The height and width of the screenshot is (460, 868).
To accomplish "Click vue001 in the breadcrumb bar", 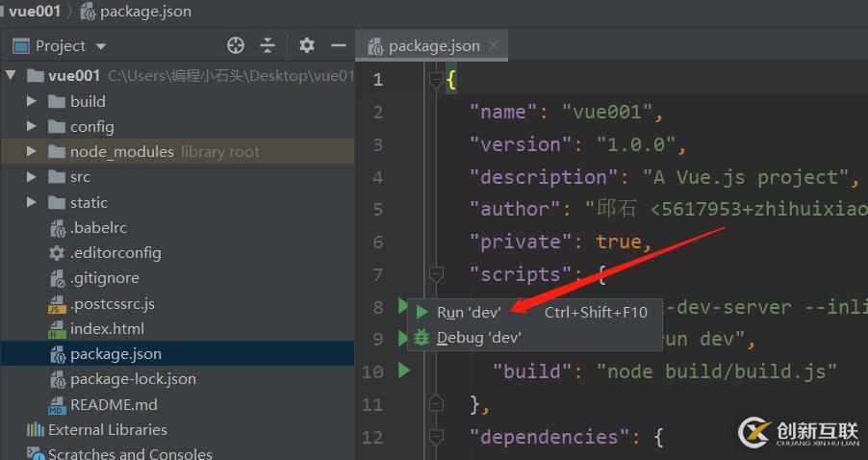I will coord(35,12).
